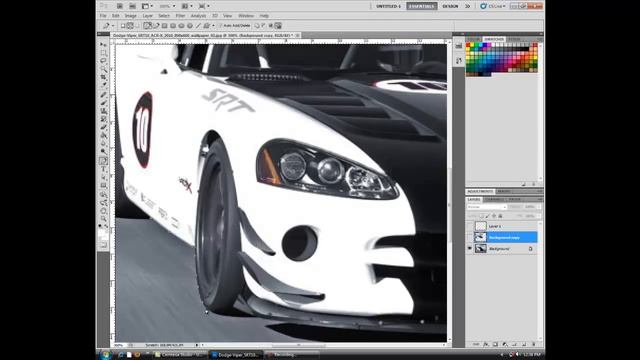Choose the Freeform Pen in options bar
Viewport: 640px width, 360px height.
pyautogui.click(x=156, y=25)
